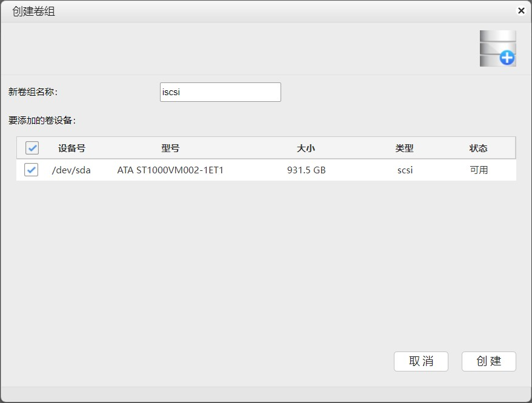
Task: Click the 型号 column header
Action: coord(170,148)
